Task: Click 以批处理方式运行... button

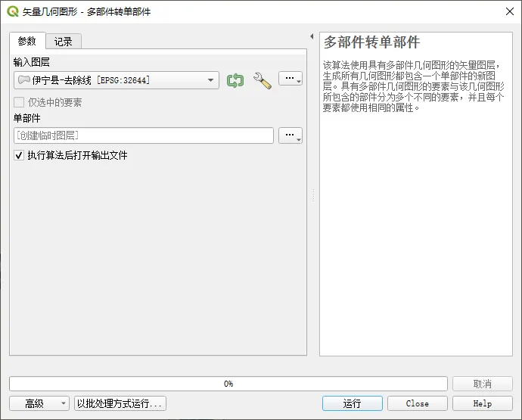Action: tap(120, 403)
